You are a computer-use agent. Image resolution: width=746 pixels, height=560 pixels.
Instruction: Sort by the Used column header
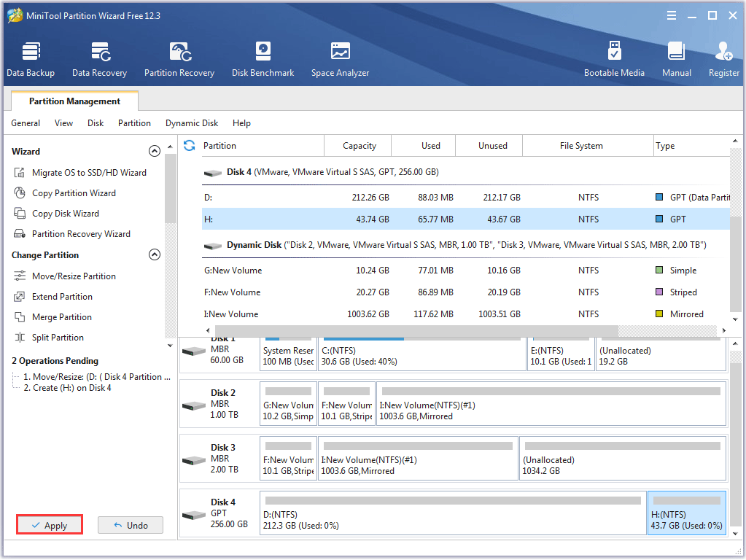(424, 146)
